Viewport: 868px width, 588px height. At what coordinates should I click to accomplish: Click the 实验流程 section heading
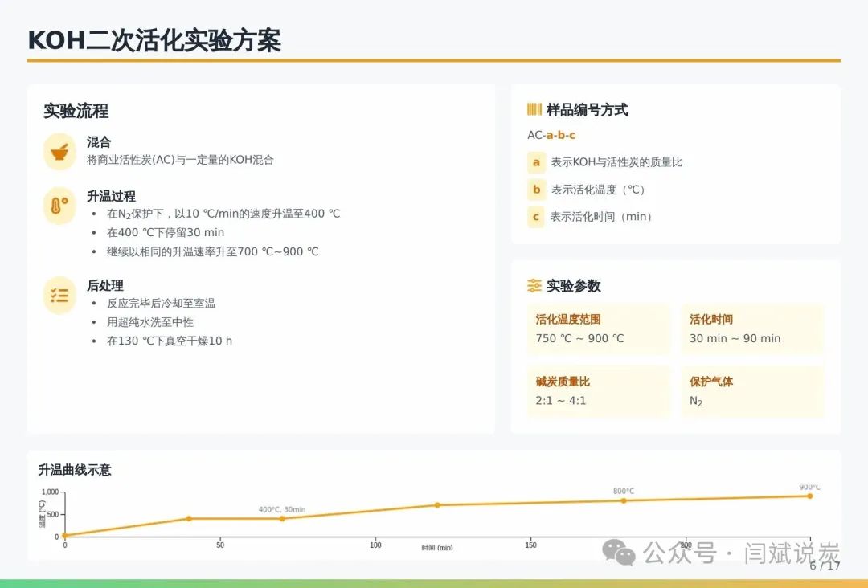[76, 111]
